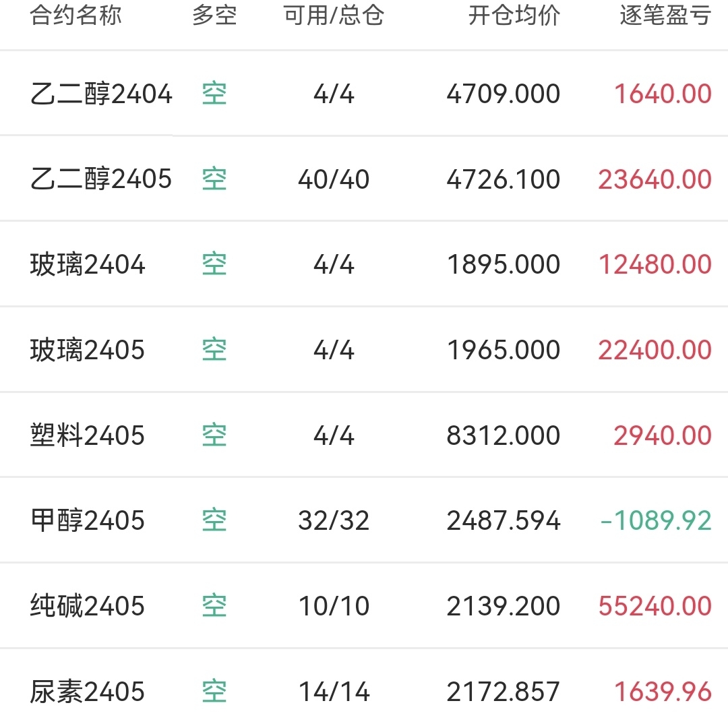
Task: Click the 可用/总仓 column header
Action: point(334,16)
